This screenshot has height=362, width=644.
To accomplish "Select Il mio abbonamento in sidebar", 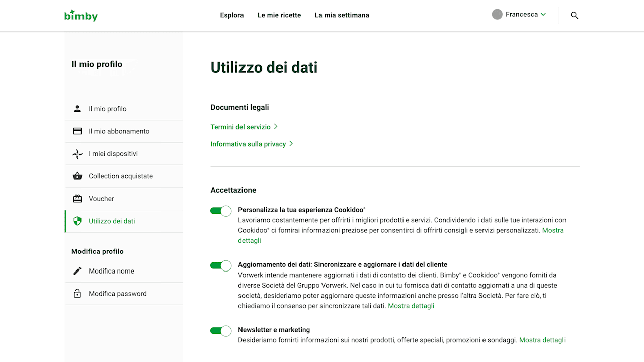I will coord(124,131).
